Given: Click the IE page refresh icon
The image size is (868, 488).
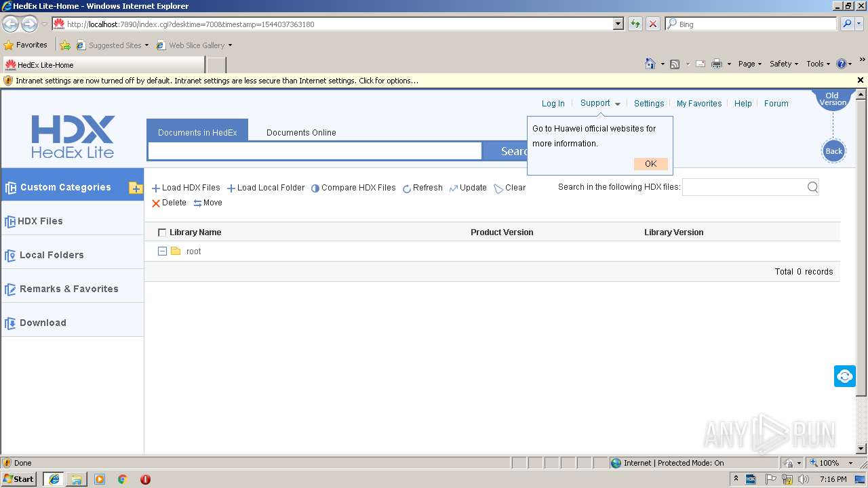Looking at the screenshot, I should tap(635, 24).
